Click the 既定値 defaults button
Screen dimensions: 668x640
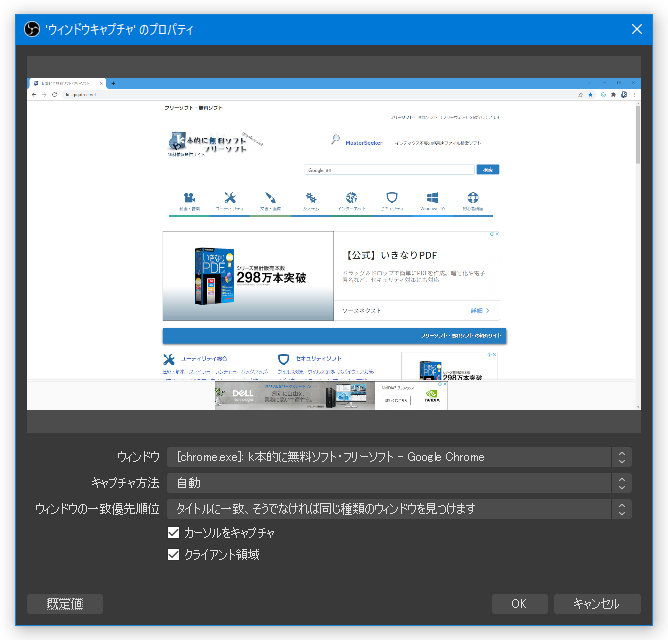(x=65, y=604)
